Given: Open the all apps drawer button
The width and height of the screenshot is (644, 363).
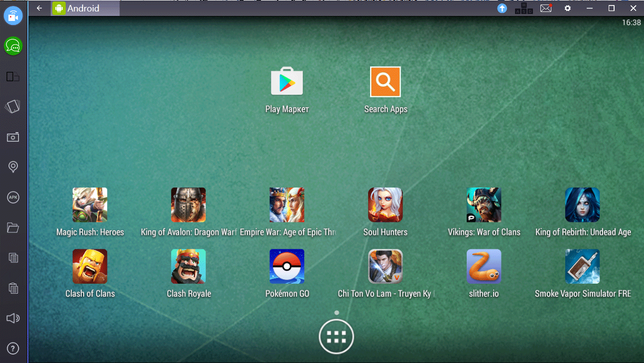Looking at the screenshot, I should click(x=336, y=337).
